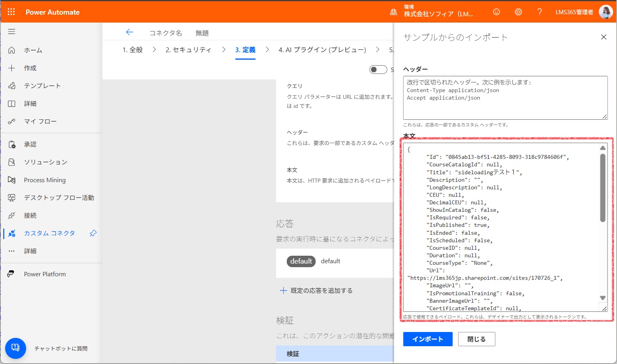This screenshot has height=364, width=617.
Task: Go to step 4. AI プラグイン (プレビュー)
Action: click(x=322, y=50)
